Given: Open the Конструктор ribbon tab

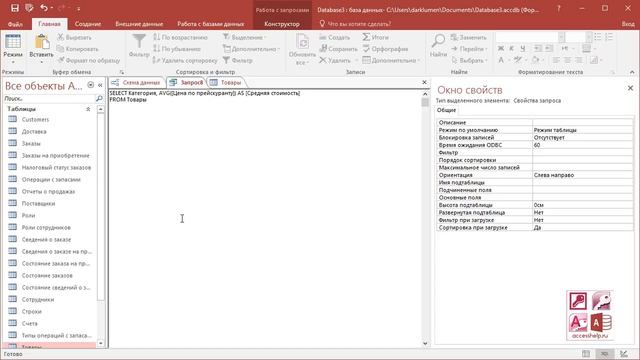Looking at the screenshot, I should [282, 24].
